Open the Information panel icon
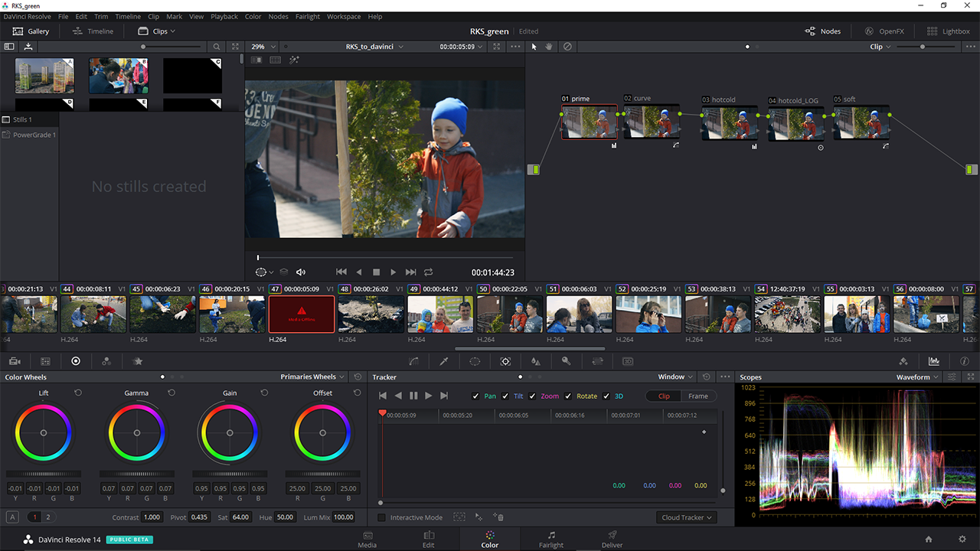 coord(964,361)
